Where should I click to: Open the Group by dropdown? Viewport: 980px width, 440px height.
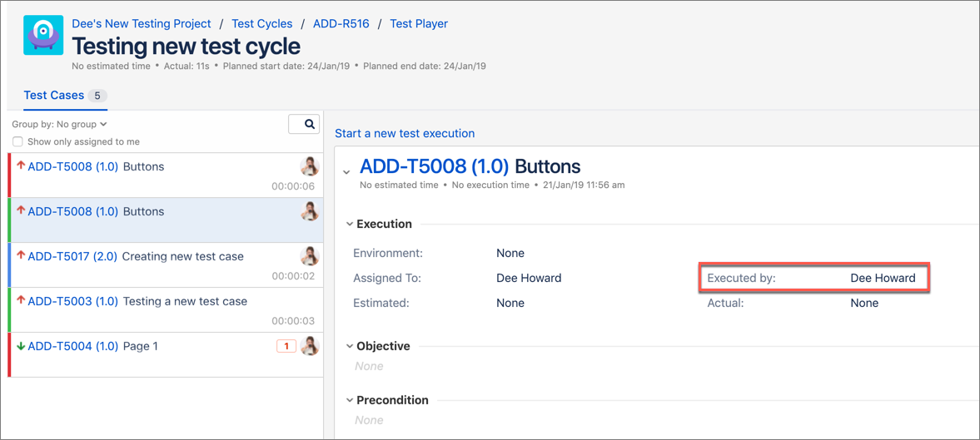(x=59, y=124)
